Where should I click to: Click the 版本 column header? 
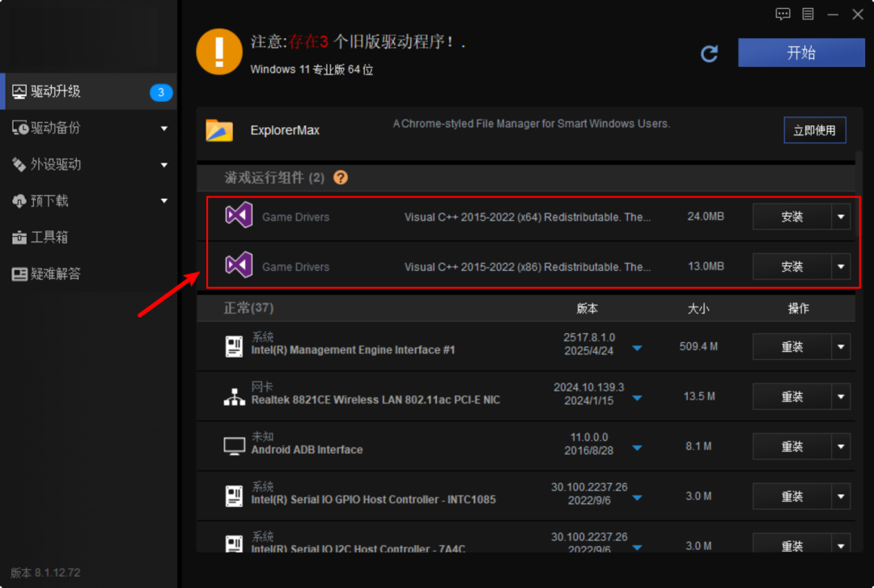pyautogui.click(x=587, y=308)
